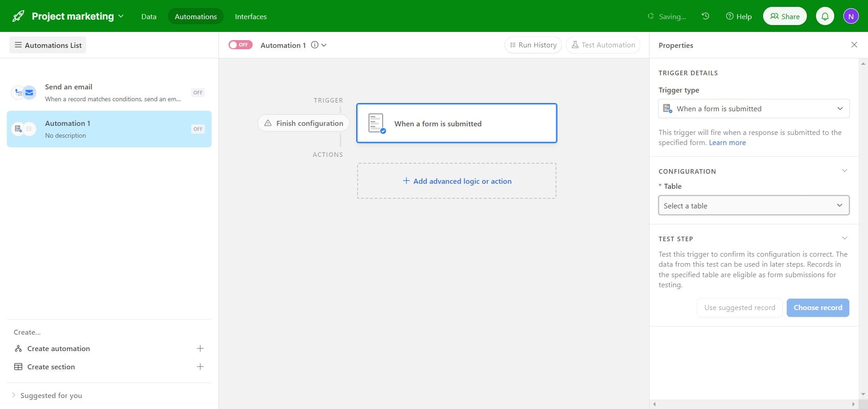
Task: Click Add advanced logic or action
Action: (x=457, y=181)
